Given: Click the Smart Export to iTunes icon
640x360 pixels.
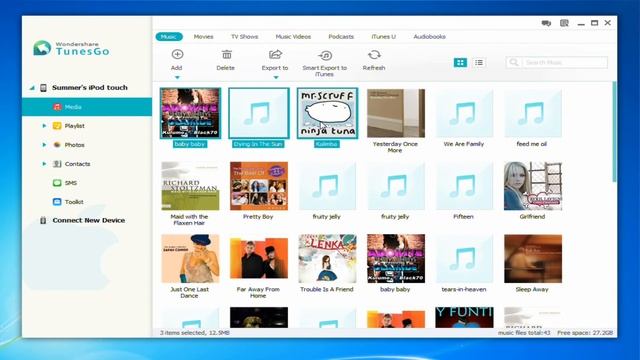Looking at the screenshot, I should point(325,55).
